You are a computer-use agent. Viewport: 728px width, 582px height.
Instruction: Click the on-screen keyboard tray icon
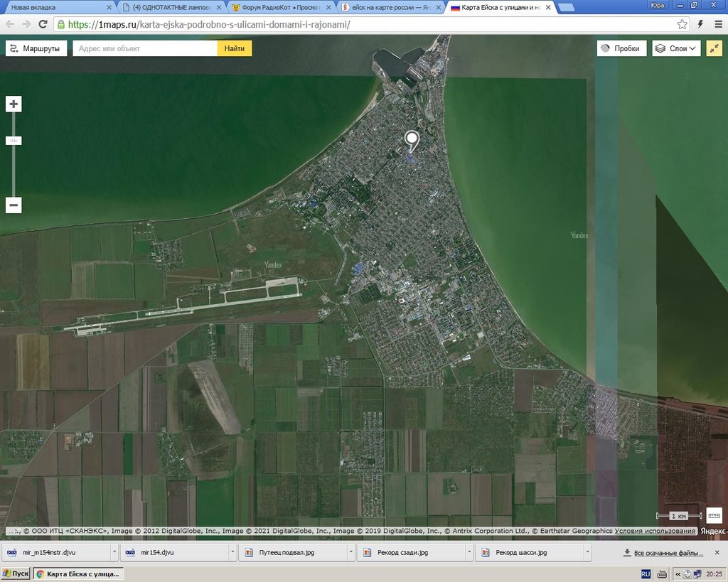pos(662,574)
